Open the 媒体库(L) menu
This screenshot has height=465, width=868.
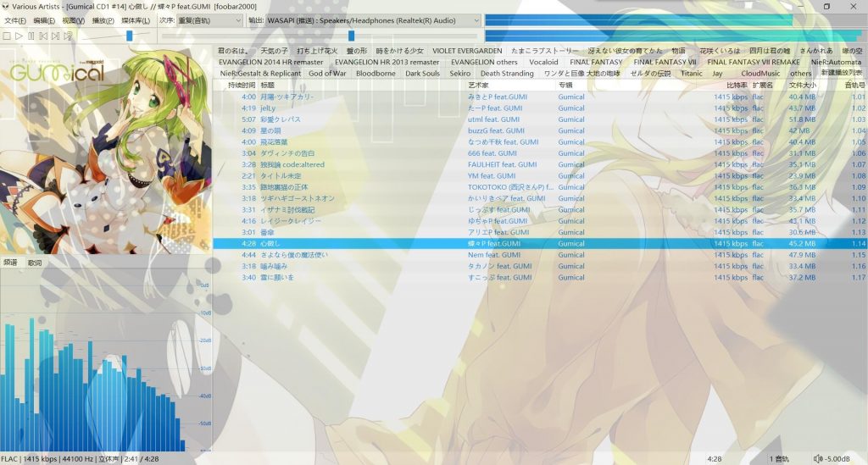tap(136, 20)
